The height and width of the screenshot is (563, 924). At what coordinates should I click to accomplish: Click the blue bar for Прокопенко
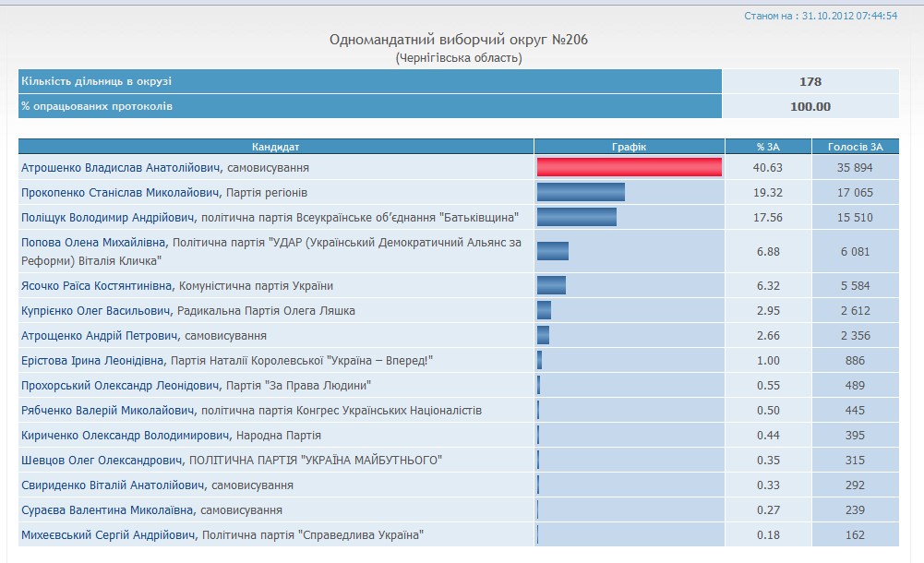tap(581, 192)
